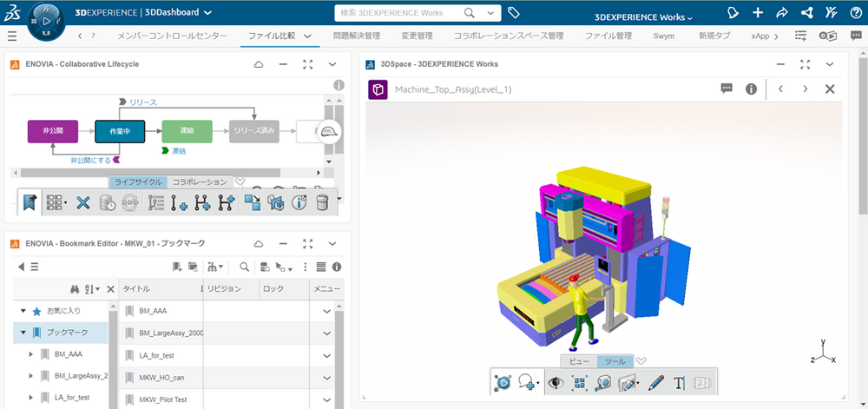The height and width of the screenshot is (409, 868).
Task: Select the pencil markup tool
Action: (655, 382)
